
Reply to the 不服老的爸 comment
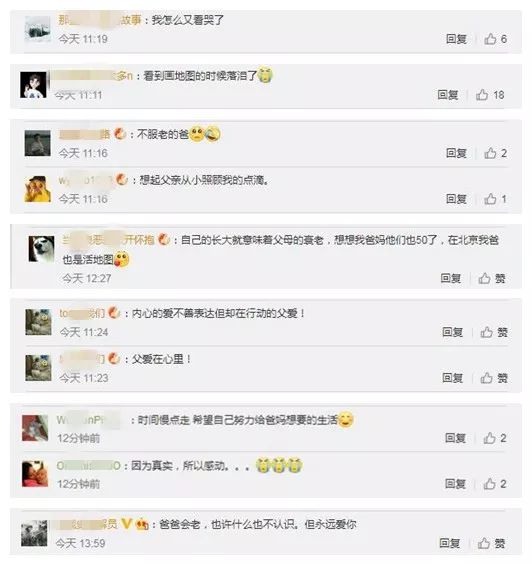pos(456,153)
